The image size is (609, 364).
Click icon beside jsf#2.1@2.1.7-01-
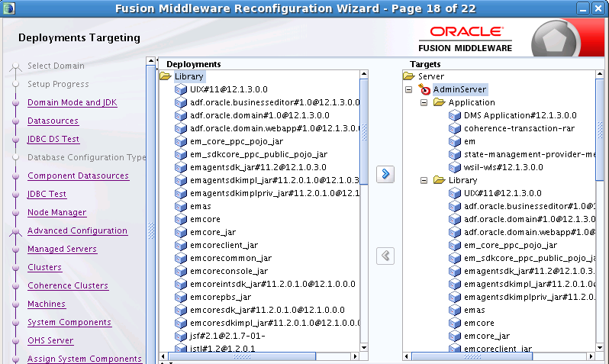coord(181,336)
